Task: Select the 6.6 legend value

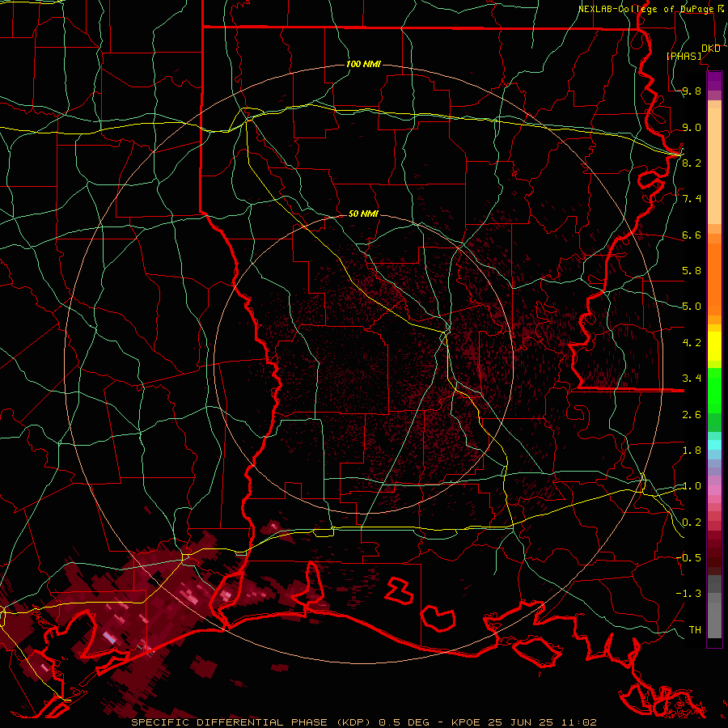Action: [x=692, y=235]
